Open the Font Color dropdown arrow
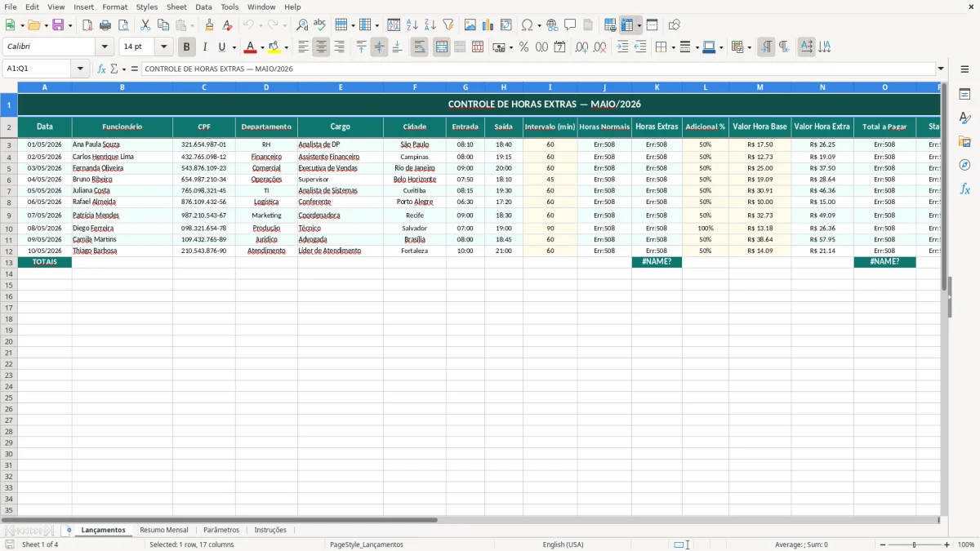This screenshot has height=551, width=980. click(x=261, y=47)
